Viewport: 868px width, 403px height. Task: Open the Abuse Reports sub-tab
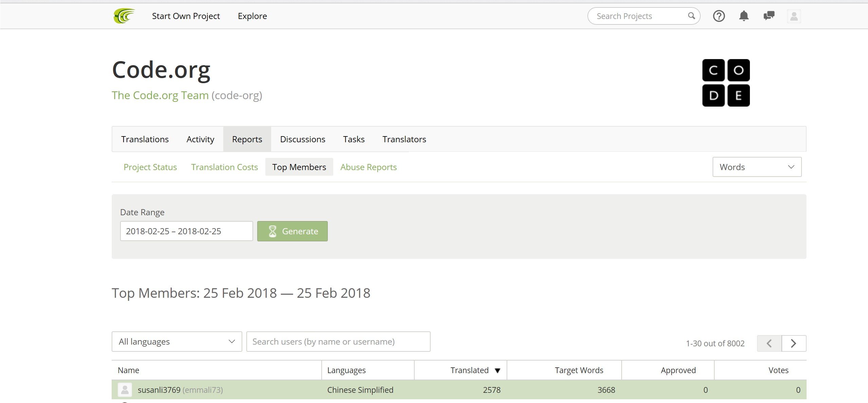coord(368,167)
